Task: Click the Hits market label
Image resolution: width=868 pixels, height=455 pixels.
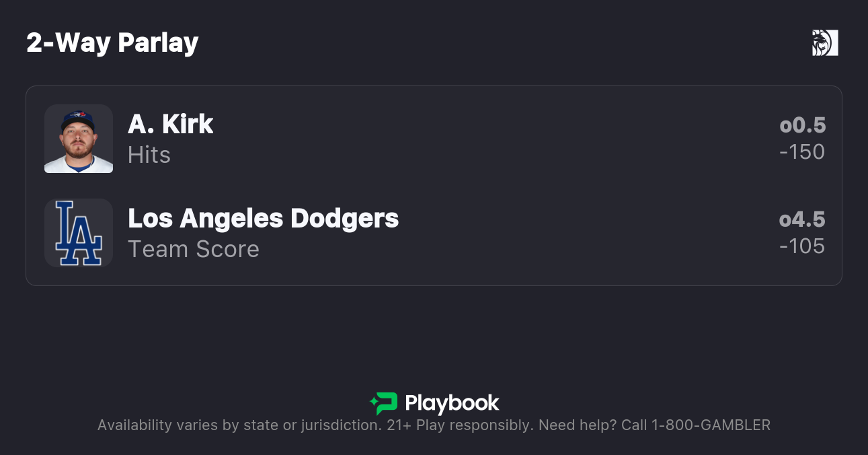Action: tap(149, 155)
